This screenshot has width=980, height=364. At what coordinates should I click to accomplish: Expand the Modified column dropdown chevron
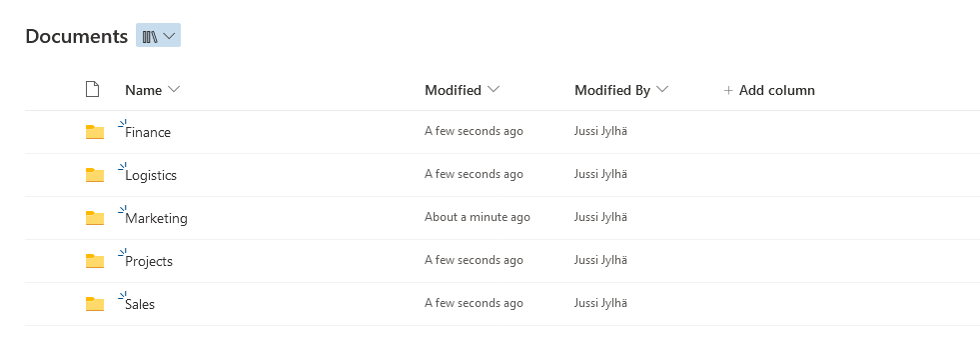point(493,90)
